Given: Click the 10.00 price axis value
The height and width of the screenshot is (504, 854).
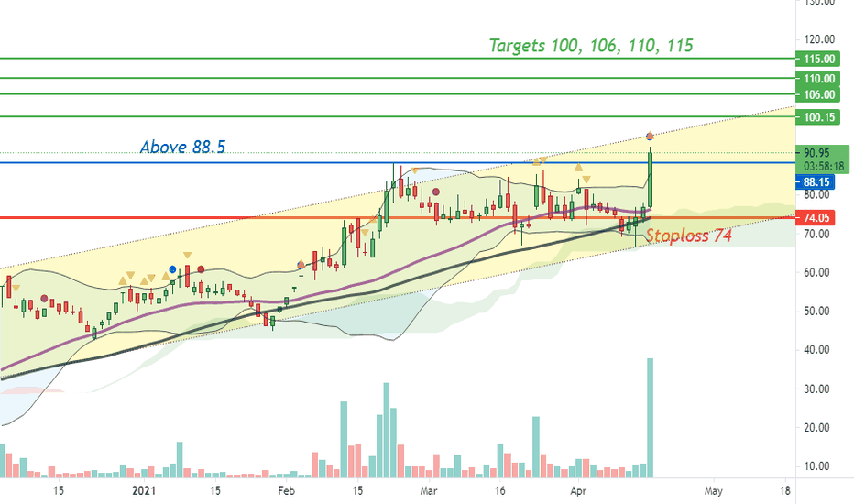Looking at the screenshot, I should (816, 466).
